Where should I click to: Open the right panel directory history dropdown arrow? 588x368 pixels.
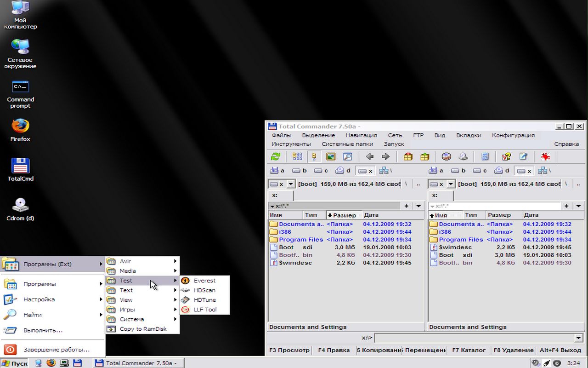(x=578, y=206)
